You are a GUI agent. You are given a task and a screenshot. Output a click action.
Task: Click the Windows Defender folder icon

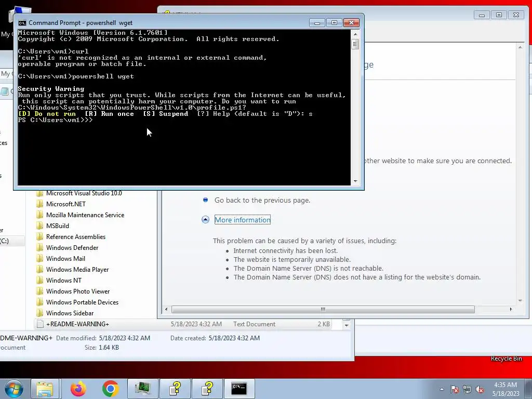39,248
